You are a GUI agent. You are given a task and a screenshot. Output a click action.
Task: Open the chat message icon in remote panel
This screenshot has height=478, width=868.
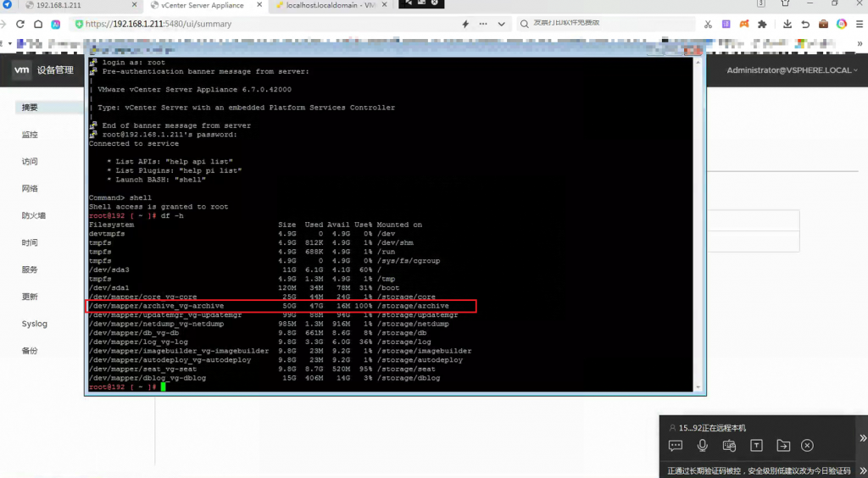point(676,445)
